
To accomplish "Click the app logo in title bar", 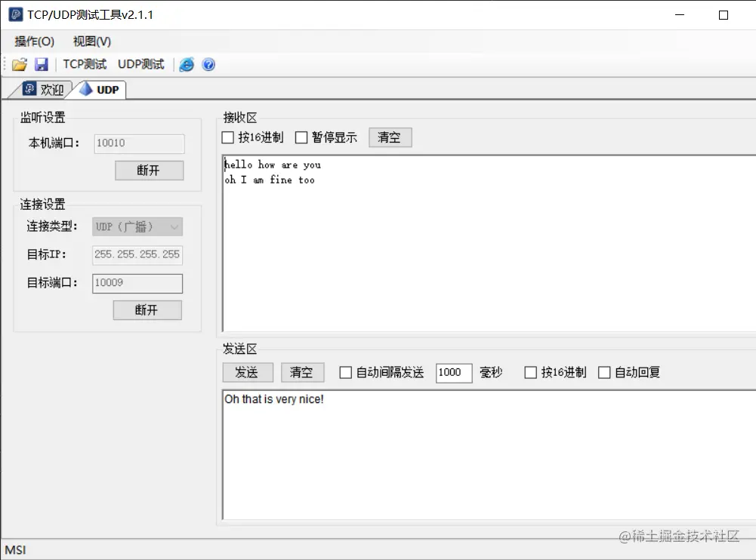I will 16,14.
